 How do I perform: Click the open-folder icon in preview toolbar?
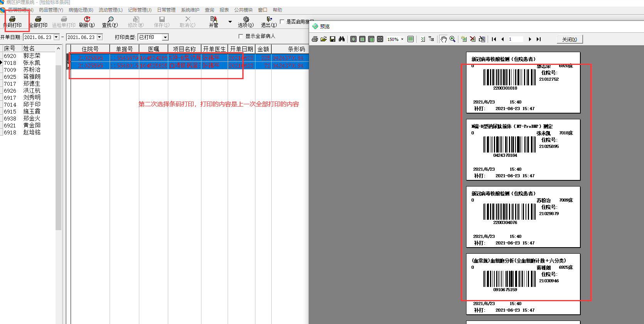point(324,39)
